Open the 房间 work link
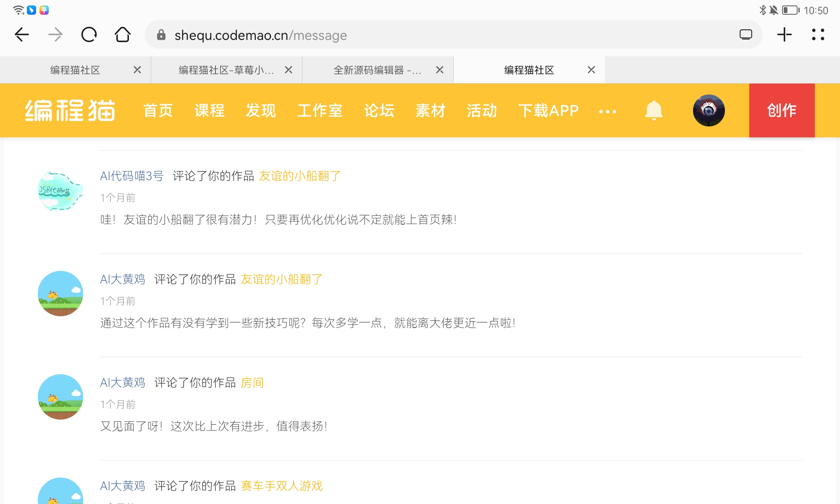The height and width of the screenshot is (504, 840). tap(252, 383)
